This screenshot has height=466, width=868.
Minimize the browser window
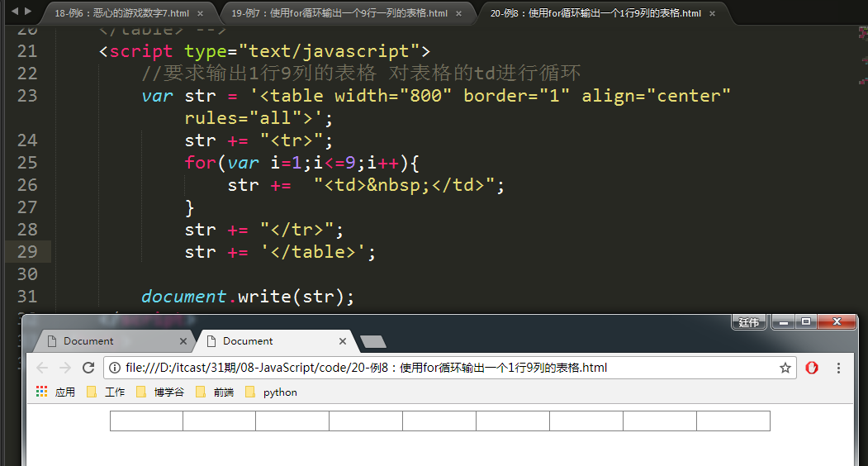coord(783,322)
